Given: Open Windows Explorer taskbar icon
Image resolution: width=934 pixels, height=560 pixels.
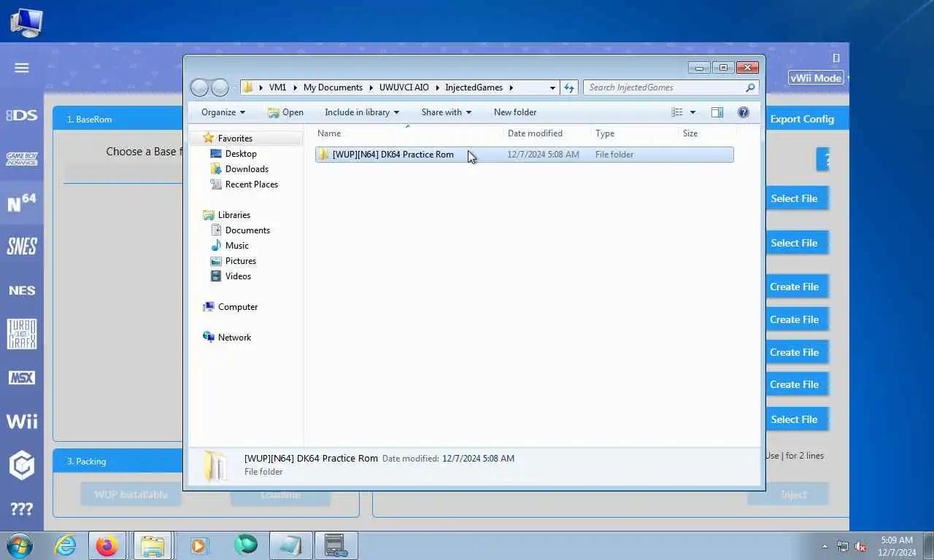Looking at the screenshot, I should (152, 545).
